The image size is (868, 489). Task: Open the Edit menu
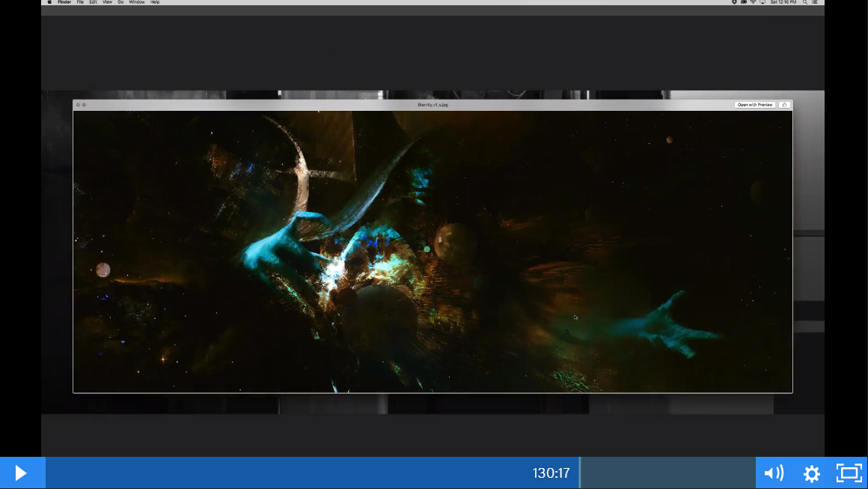coord(93,2)
